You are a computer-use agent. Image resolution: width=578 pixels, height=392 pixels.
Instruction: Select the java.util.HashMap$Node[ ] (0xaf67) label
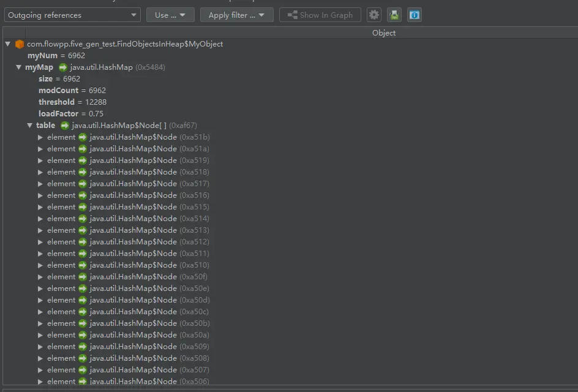[x=135, y=126]
